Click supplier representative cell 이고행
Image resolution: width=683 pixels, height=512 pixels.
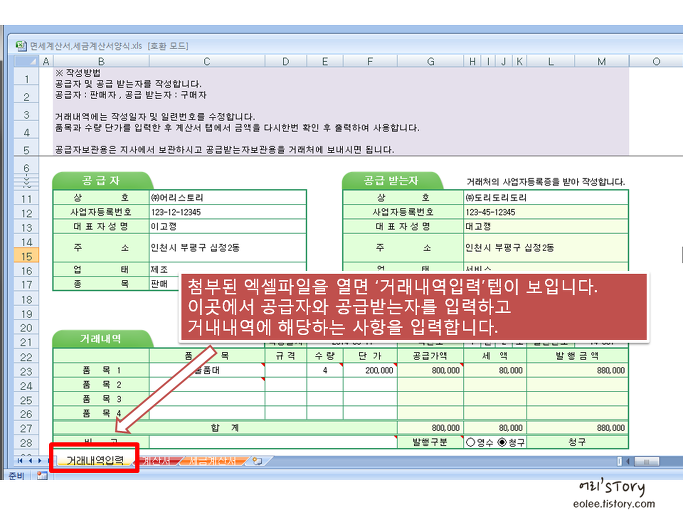coord(227,226)
